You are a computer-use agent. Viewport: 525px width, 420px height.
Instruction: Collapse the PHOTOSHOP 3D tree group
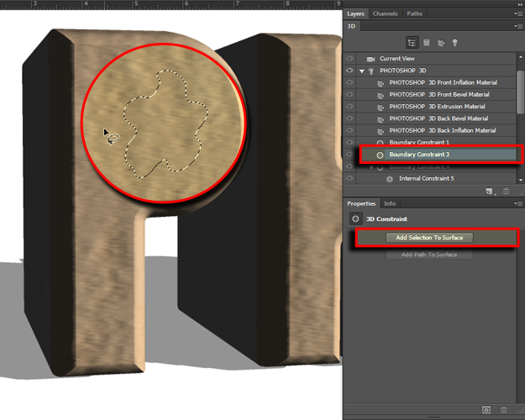362,71
